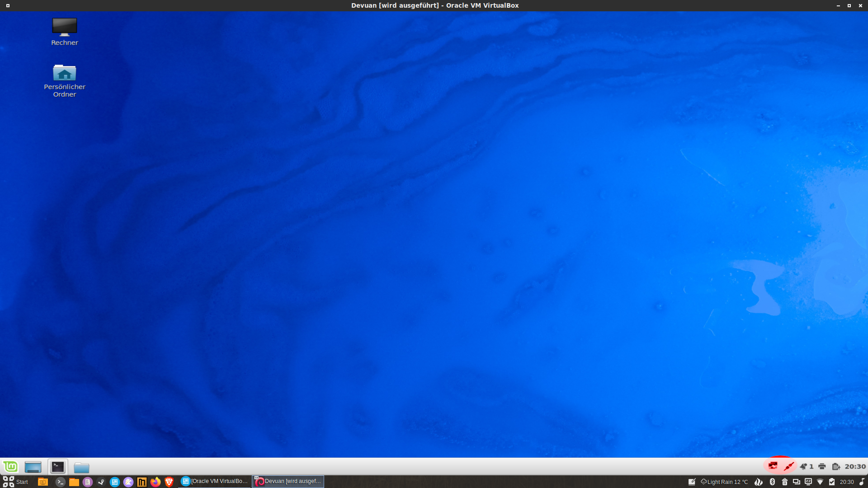Open the file manager folder in guest panel
This screenshot has height=488, width=868.
click(81, 467)
